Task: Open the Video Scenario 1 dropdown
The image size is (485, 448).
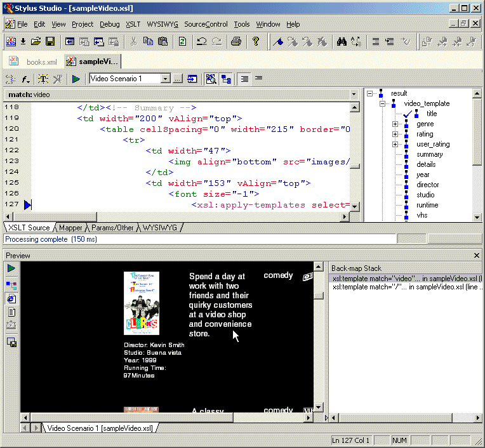Action: (165, 79)
